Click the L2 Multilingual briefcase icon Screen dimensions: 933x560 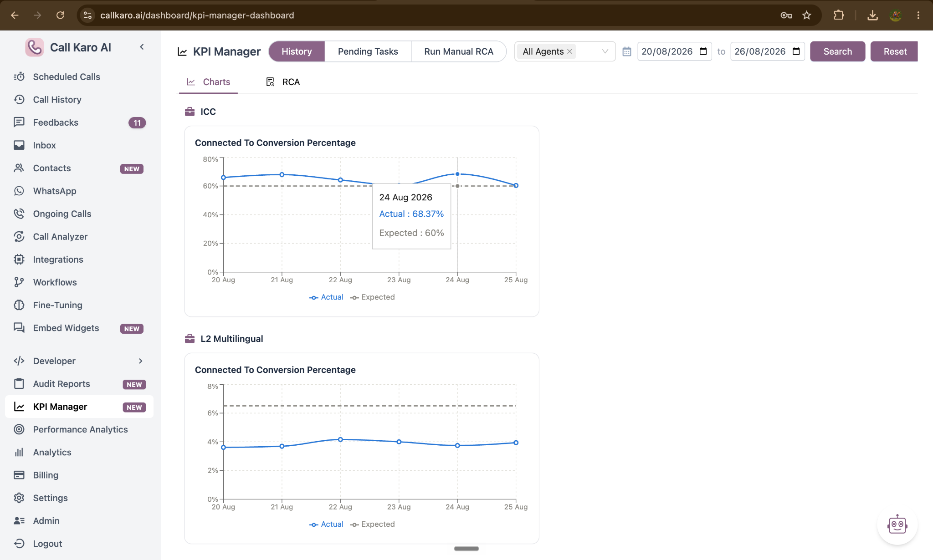[x=190, y=339]
